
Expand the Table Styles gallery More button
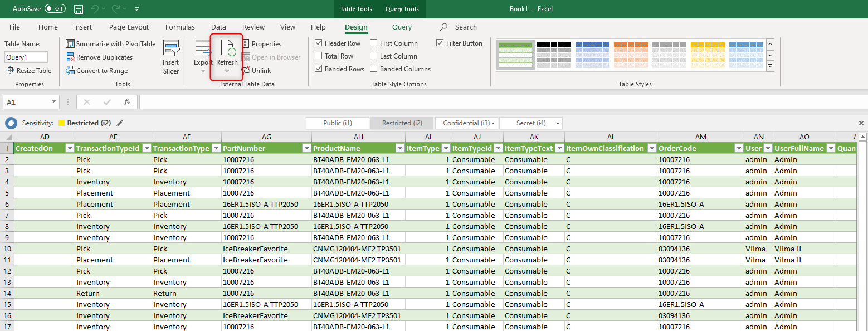pos(770,66)
